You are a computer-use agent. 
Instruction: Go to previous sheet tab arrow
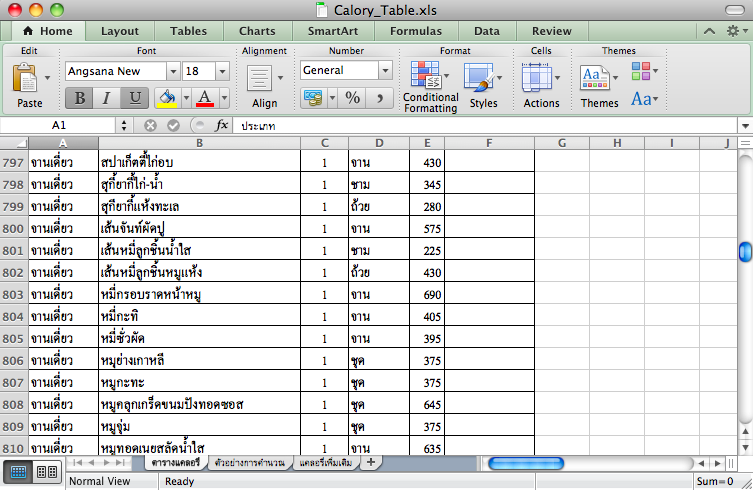(91, 463)
